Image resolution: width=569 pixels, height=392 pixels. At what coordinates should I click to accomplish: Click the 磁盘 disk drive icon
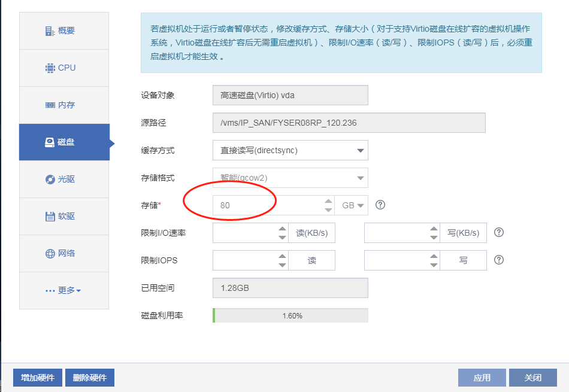click(x=50, y=142)
